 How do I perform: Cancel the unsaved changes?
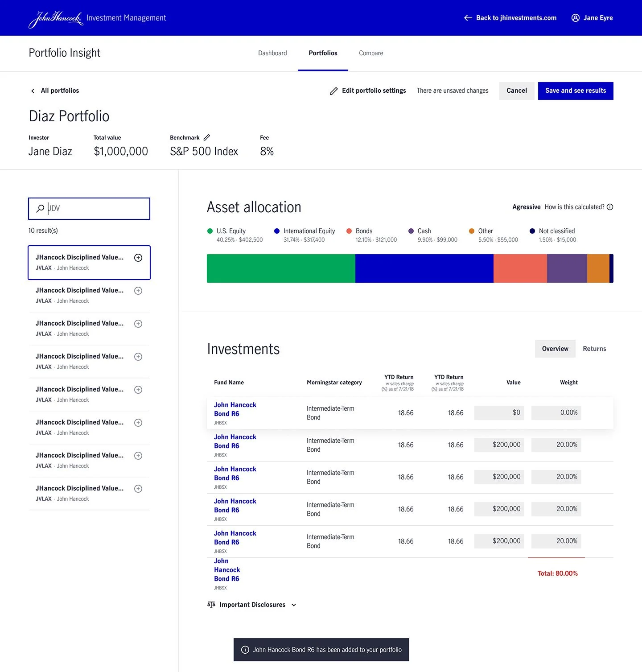517,91
